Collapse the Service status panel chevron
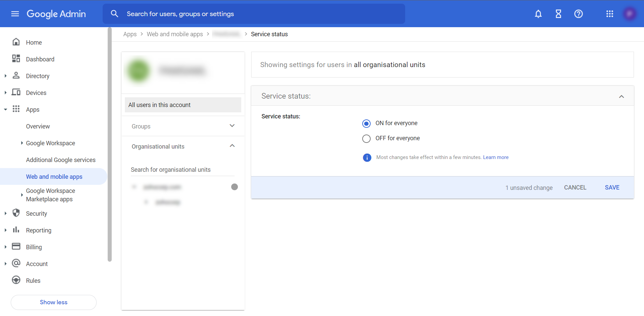 622,96
